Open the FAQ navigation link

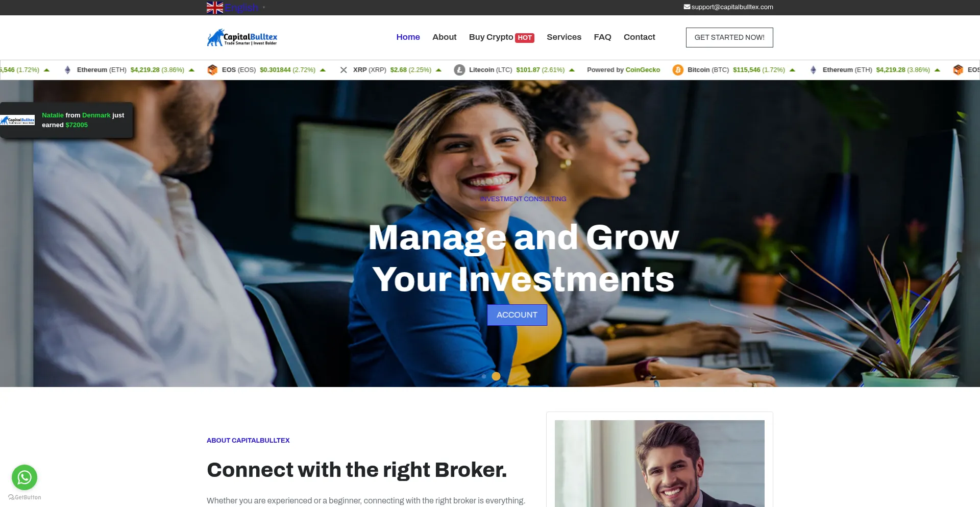602,37
